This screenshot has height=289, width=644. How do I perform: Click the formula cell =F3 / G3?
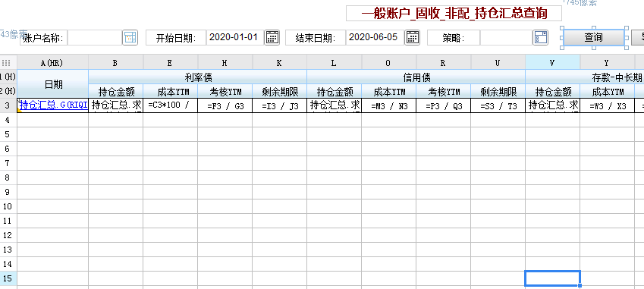coord(225,105)
